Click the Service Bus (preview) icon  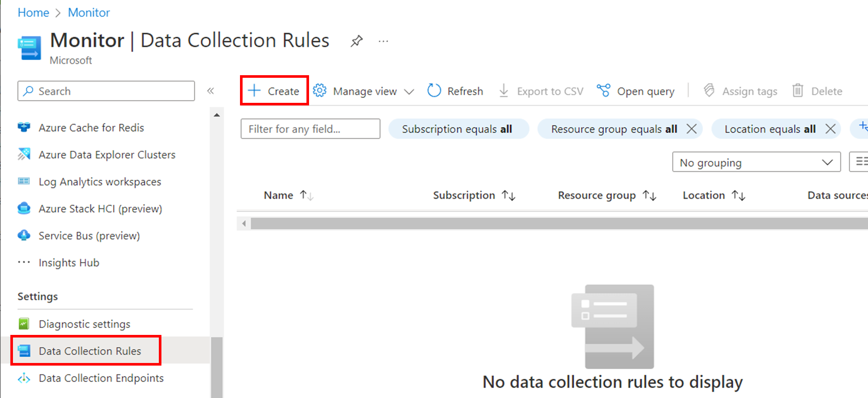[x=25, y=236]
